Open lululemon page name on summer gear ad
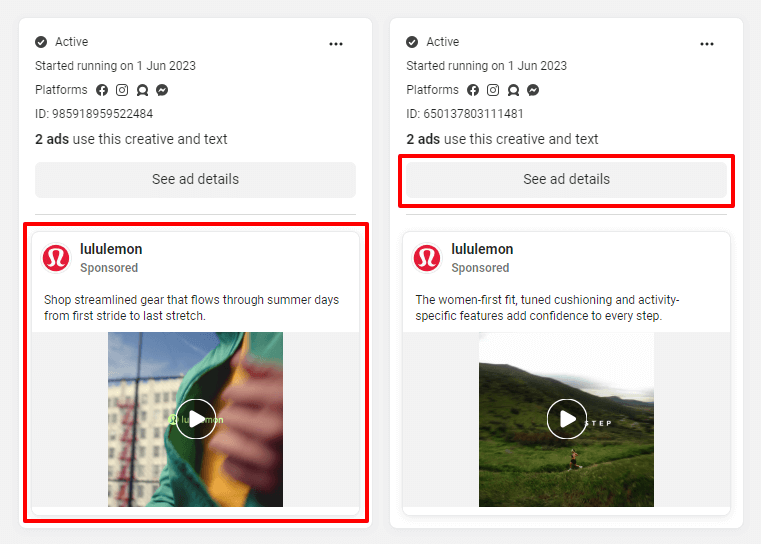This screenshot has width=761, height=544. pyautogui.click(x=111, y=249)
